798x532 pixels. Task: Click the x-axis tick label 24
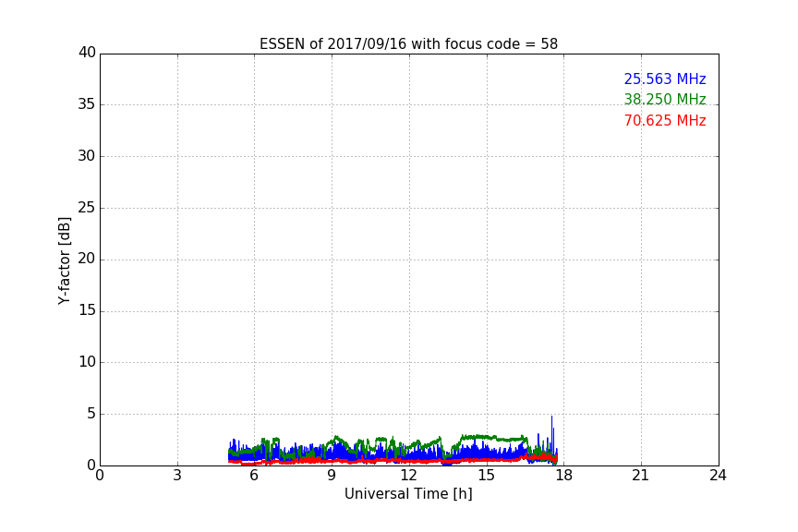(x=718, y=476)
